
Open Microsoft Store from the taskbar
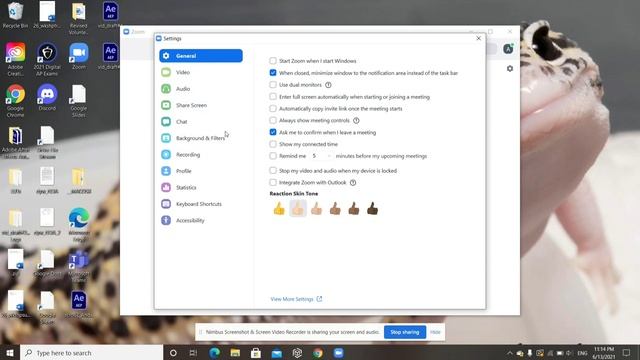pos(256,353)
